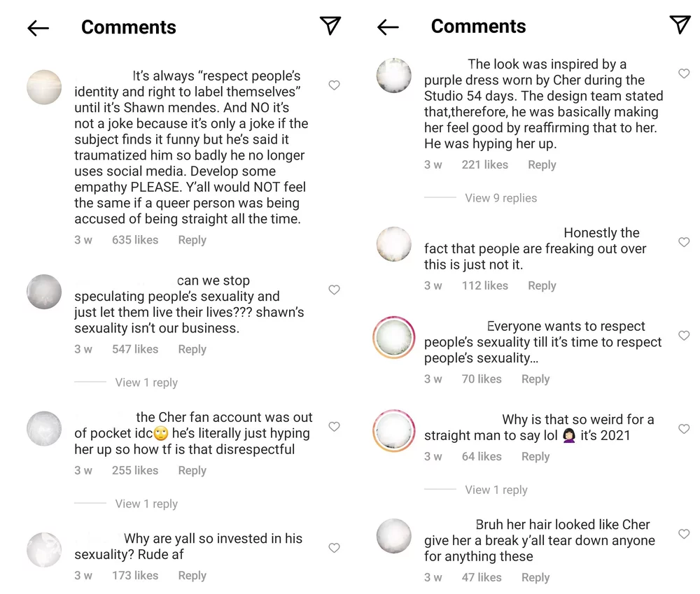Viewport: 700px width, 594px height.
Task: Heart the 'freaking out over this' comment
Action: tap(684, 242)
